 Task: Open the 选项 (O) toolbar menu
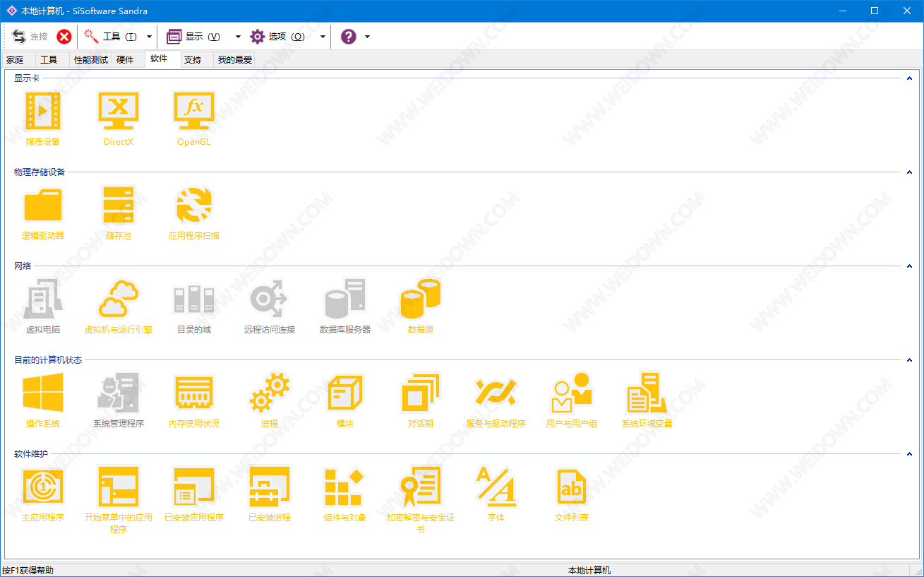coord(279,37)
